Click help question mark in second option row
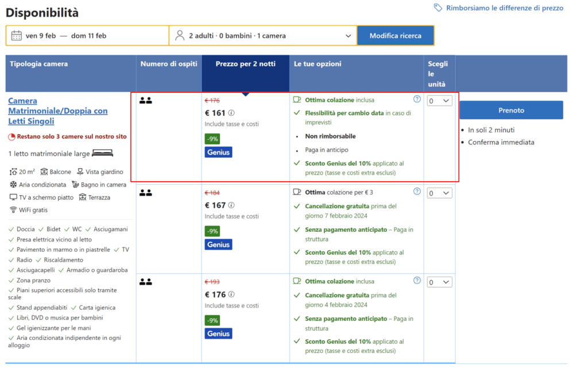The width and height of the screenshot is (588, 369). coord(417,192)
